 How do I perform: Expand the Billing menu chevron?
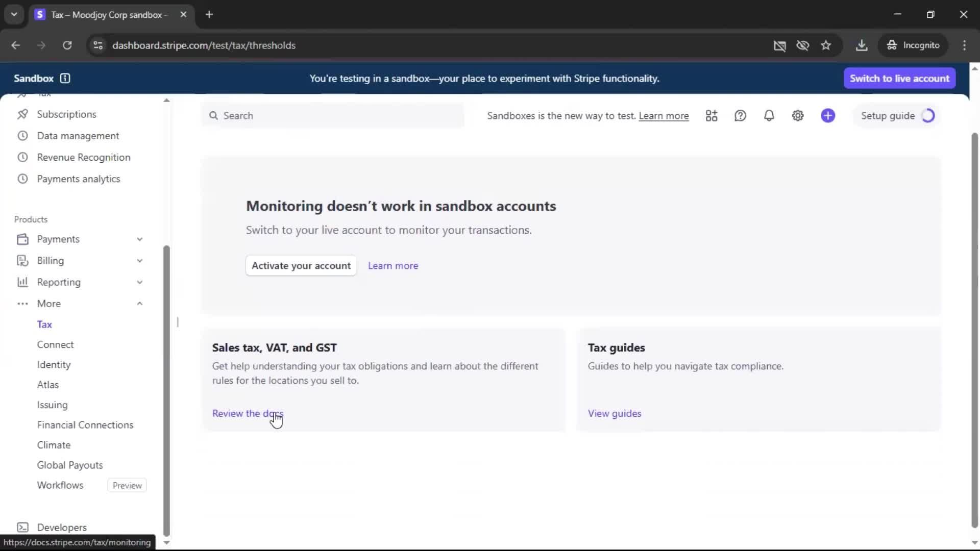139,261
